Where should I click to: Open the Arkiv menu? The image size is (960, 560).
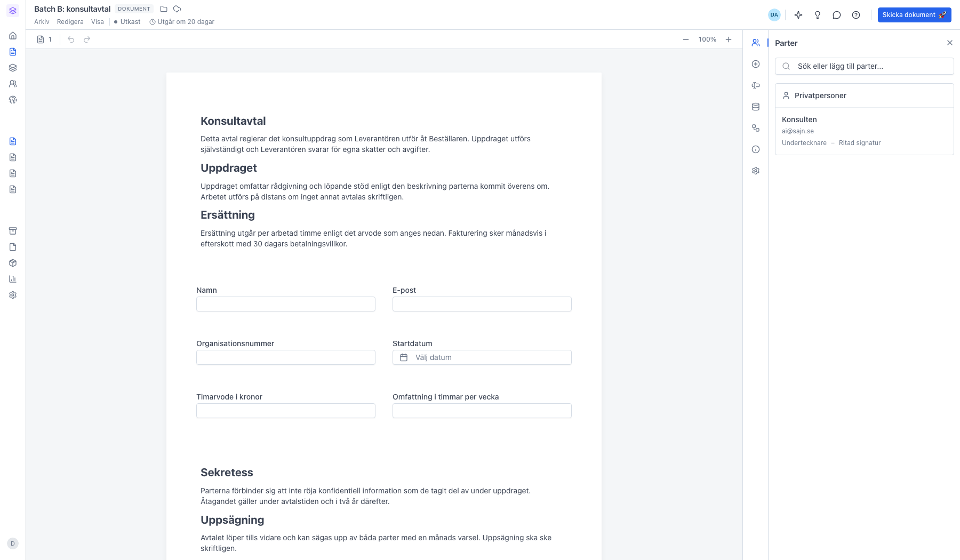tap(42, 22)
